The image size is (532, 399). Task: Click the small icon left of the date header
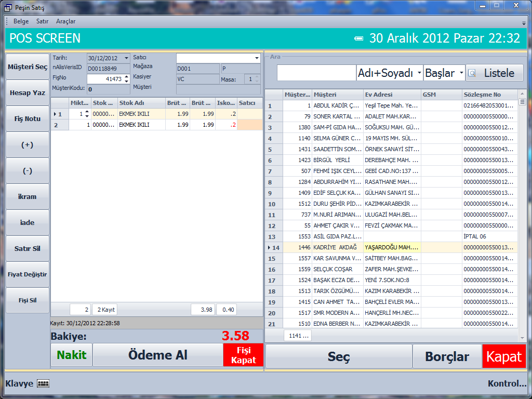(x=359, y=38)
